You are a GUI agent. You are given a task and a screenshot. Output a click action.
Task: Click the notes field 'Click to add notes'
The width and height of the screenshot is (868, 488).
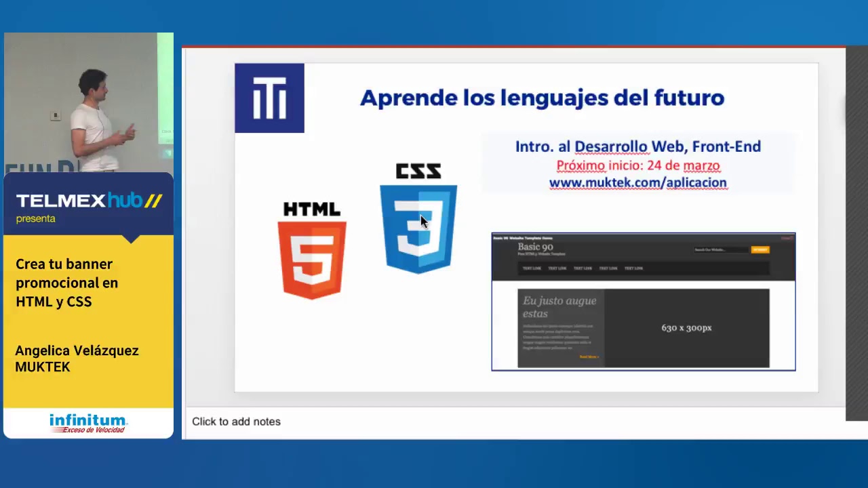click(x=236, y=422)
